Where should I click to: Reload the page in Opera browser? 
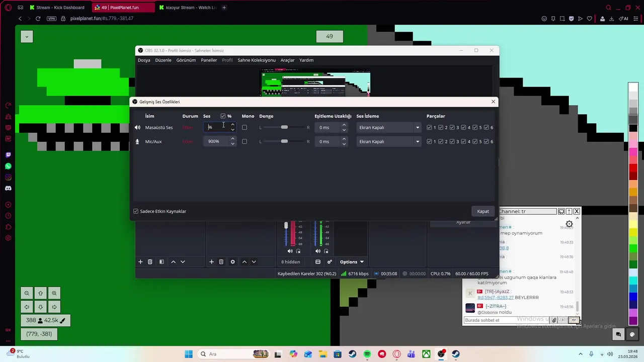(x=38, y=19)
